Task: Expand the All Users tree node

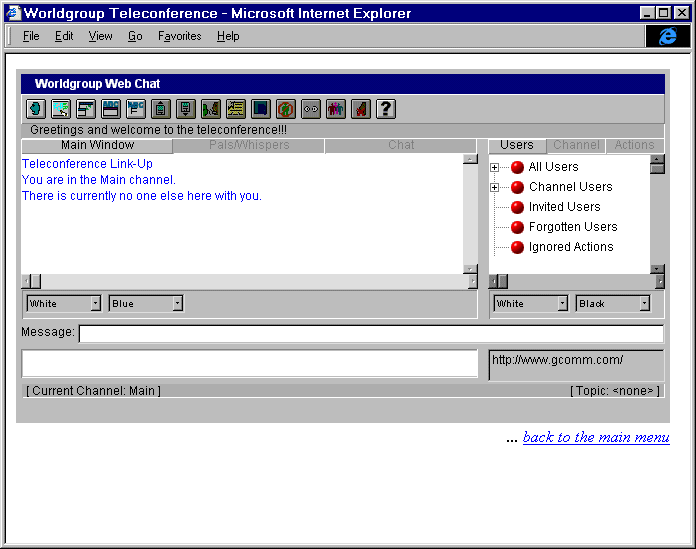Action: pos(495,167)
